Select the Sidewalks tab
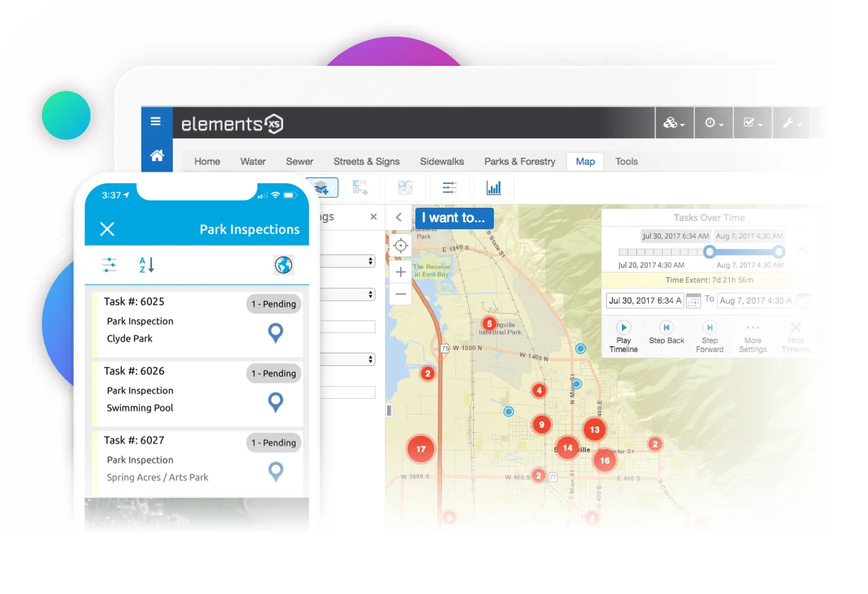The image size is (868, 594). pyautogui.click(x=442, y=162)
